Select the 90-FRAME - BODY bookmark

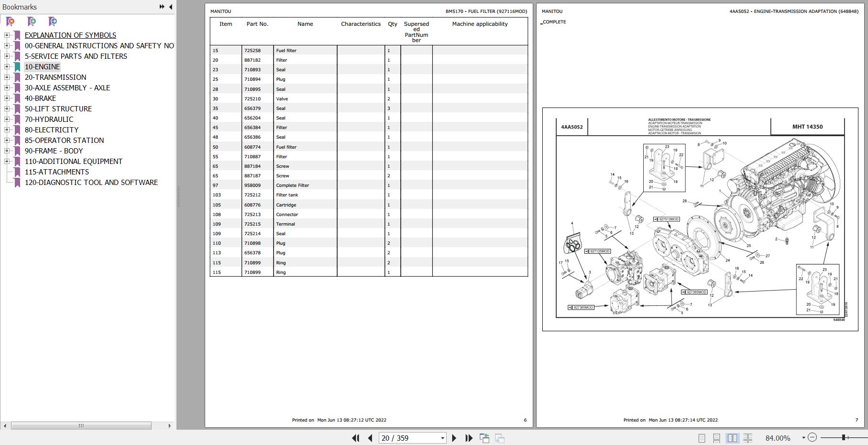click(54, 151)
